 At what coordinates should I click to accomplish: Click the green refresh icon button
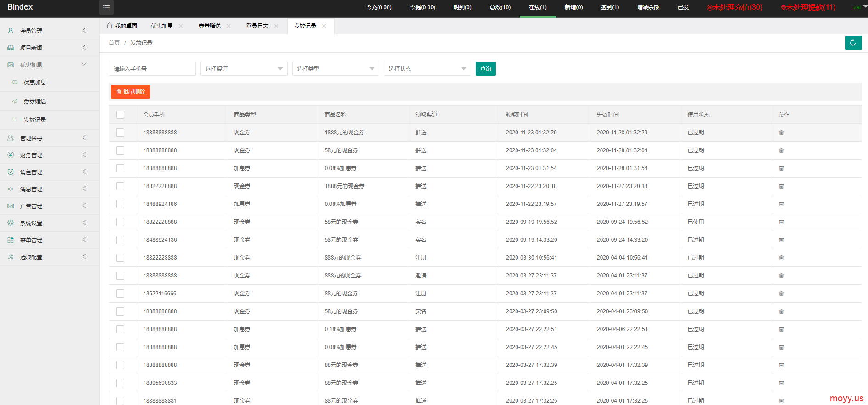[853, 43]
